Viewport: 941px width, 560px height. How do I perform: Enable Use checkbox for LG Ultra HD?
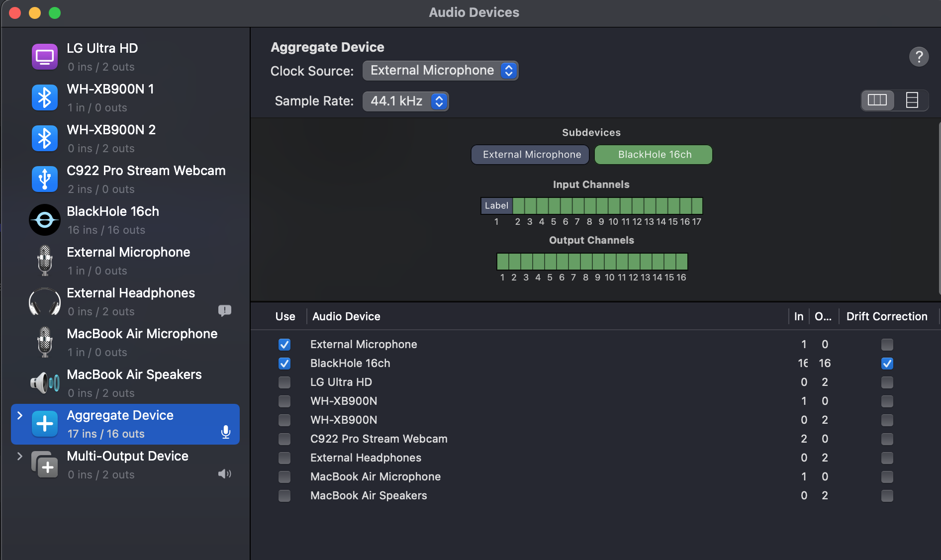[x=284, y=382]
